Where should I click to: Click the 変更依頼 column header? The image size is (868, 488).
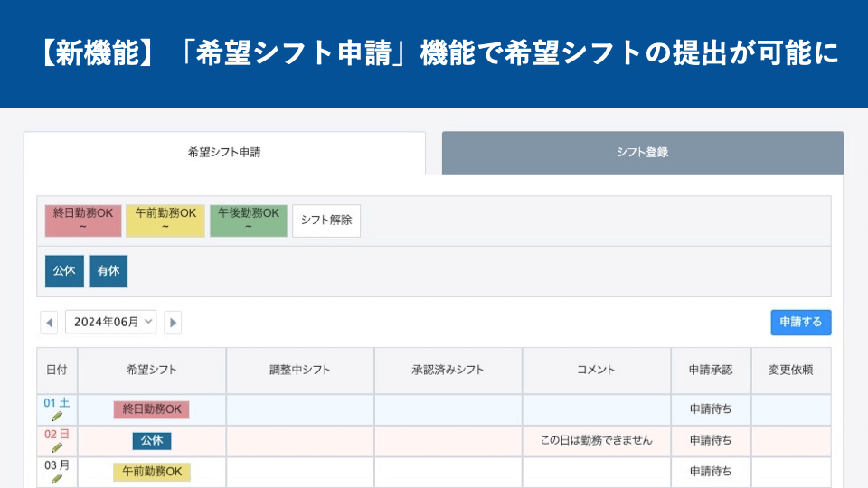791,371
